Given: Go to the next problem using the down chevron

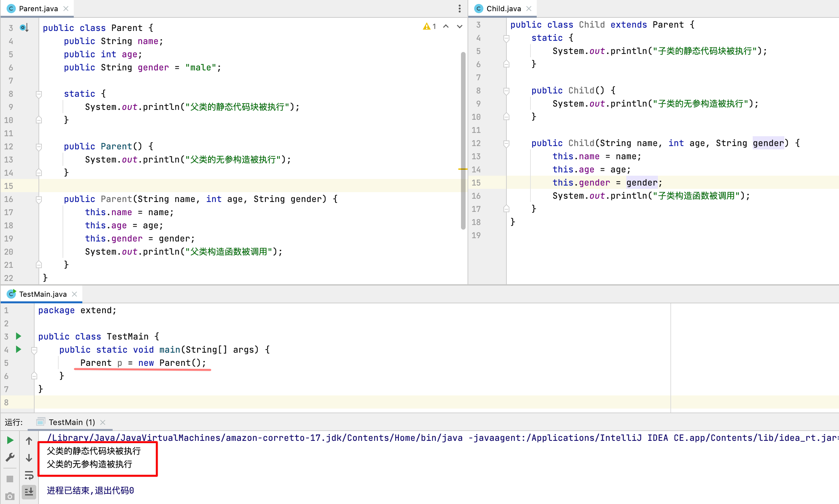Looking at the screenshot, I should tap(459, 26).
